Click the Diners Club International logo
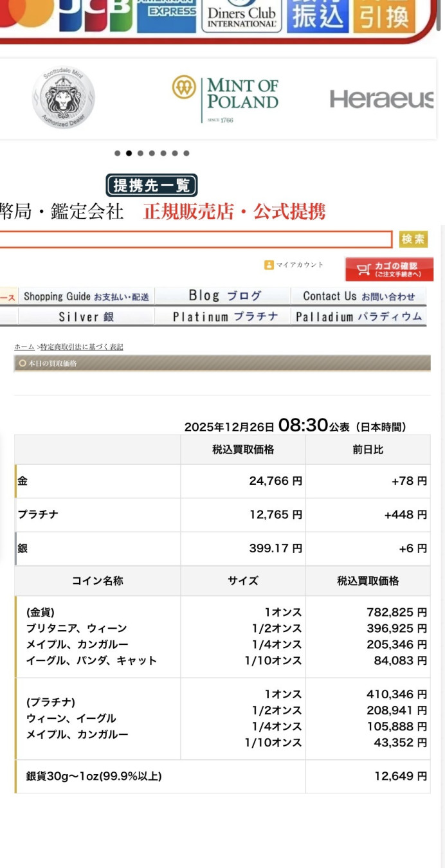Viewport: 445px width, 868px height. 241,15
